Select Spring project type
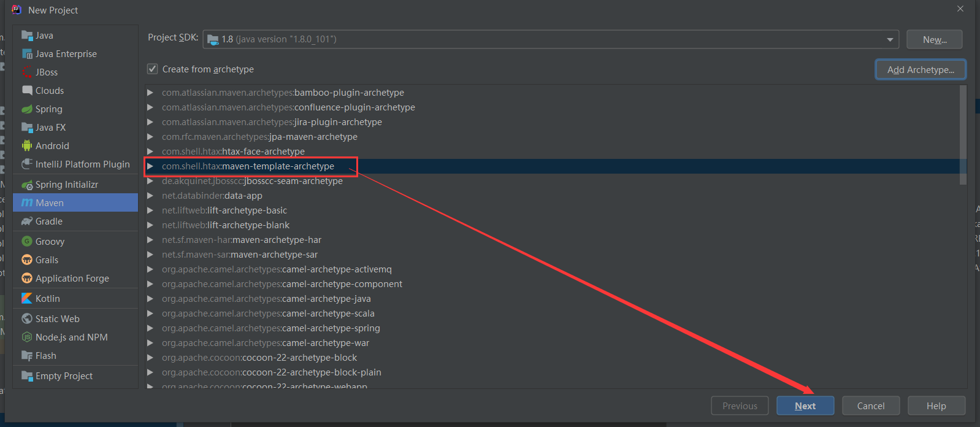Screen dimensions: 980x427 [x=75, y=109]
